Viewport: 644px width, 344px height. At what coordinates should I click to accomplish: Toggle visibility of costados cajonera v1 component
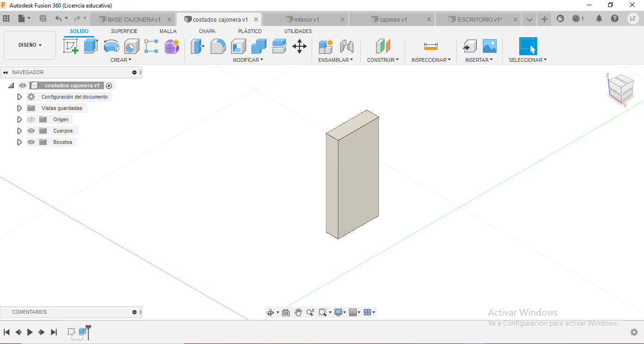[x=23, y=85]
